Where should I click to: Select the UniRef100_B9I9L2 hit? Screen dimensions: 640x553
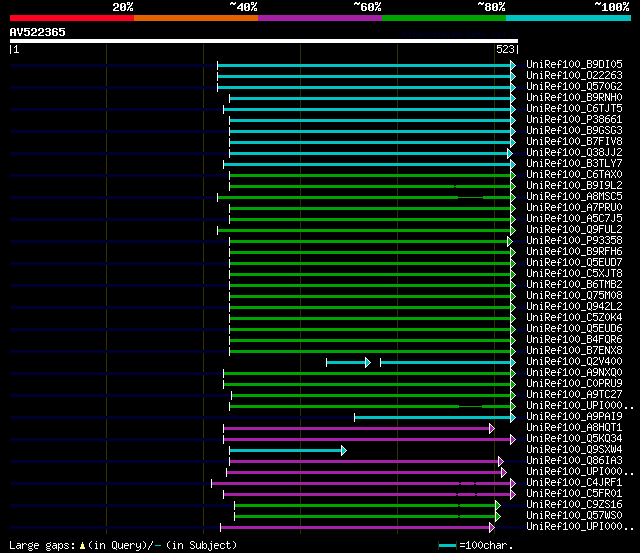(574, 186)
